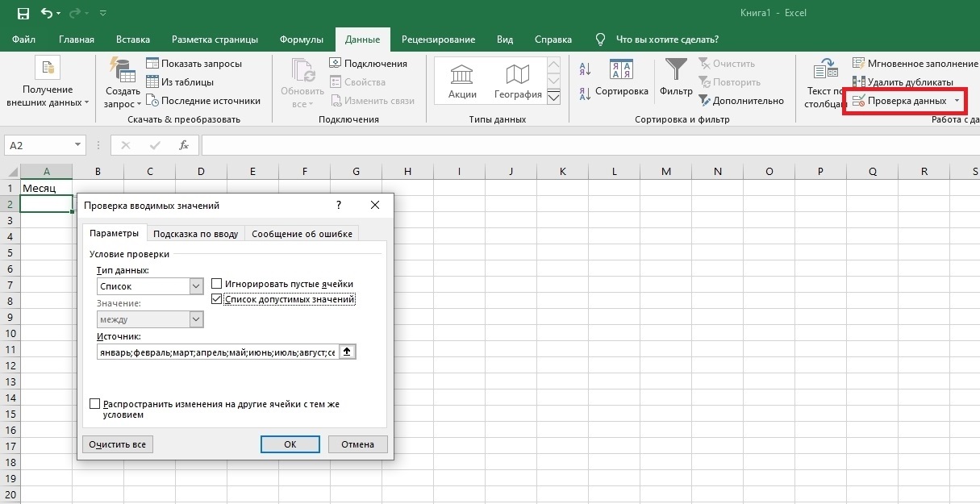Click the Очистить все button
This screenshot has width=980, height=504.
pyautogui.click(x=118, y=444)
